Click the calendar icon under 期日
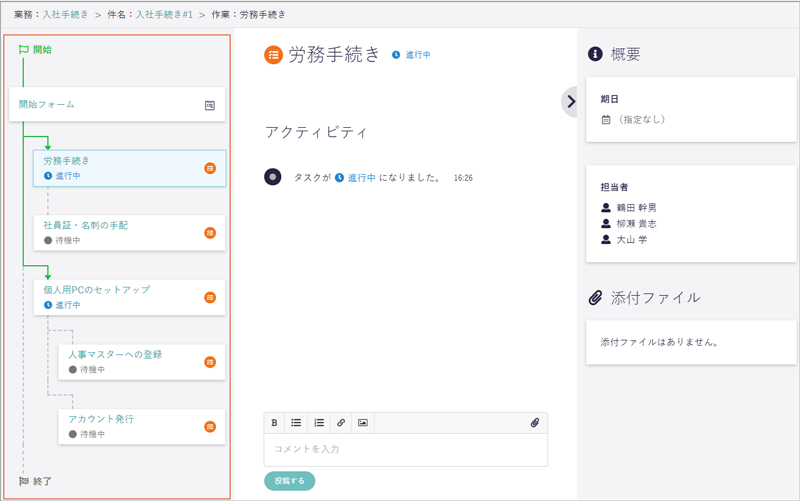800x501 pixels. (x=606, y=120)
